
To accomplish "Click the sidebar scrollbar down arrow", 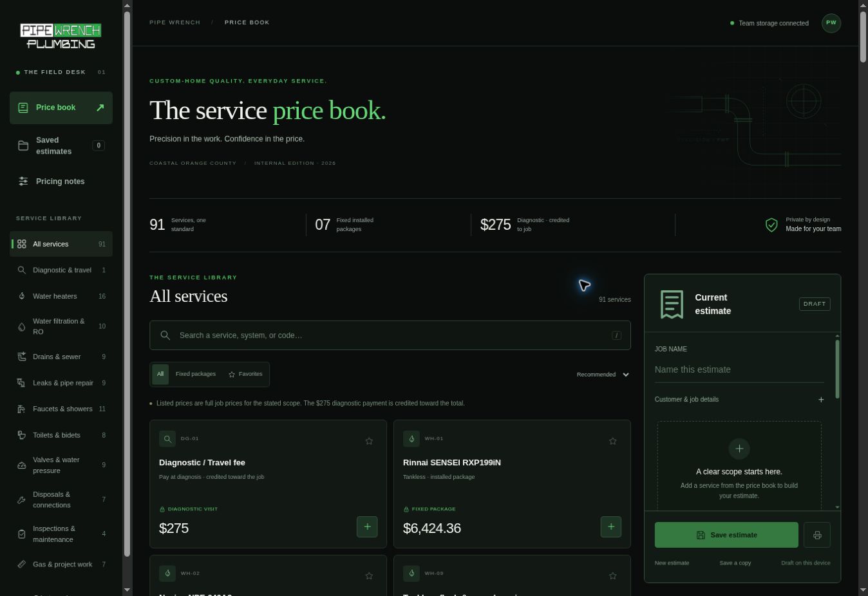I will tap(127, 590).
